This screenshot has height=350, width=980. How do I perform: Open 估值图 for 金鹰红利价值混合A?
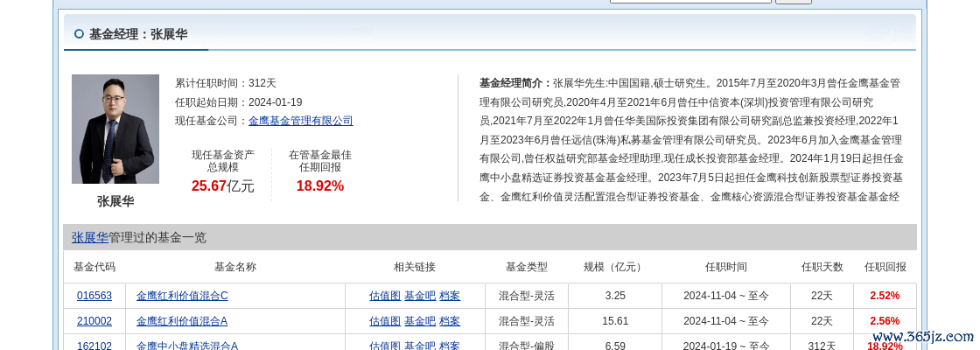(385, 321)
